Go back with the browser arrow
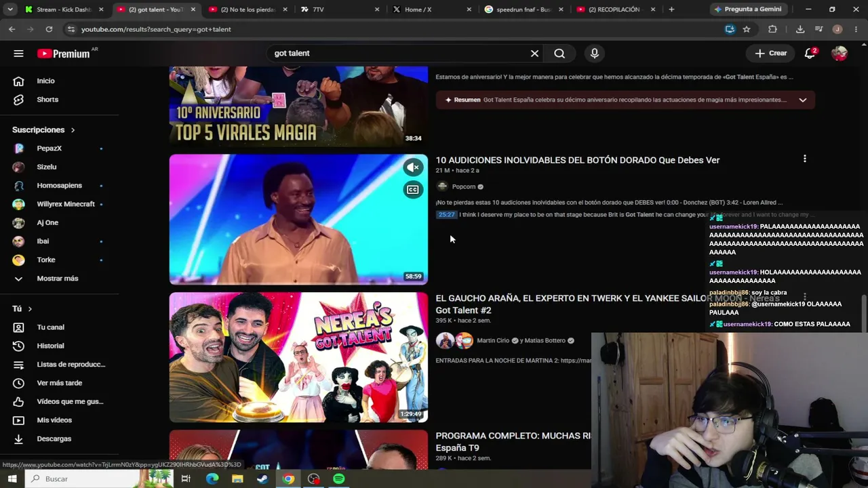The width and height of the screenshot is (868, 488). point(12,29)
